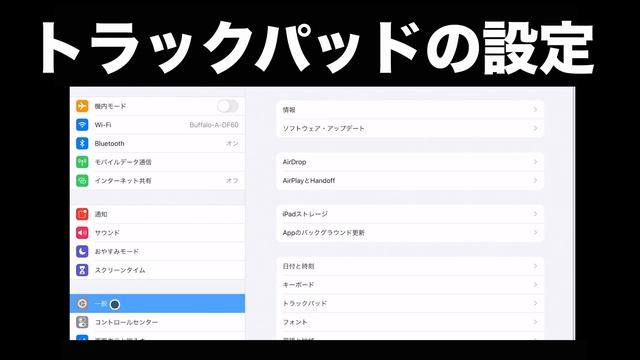
Task: Tap the sound (サウンド) icon
Action: click(82, 233)
